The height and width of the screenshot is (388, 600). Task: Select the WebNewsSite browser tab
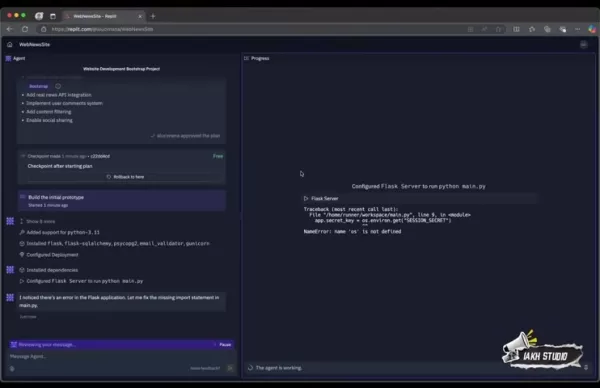click(104, 16)
